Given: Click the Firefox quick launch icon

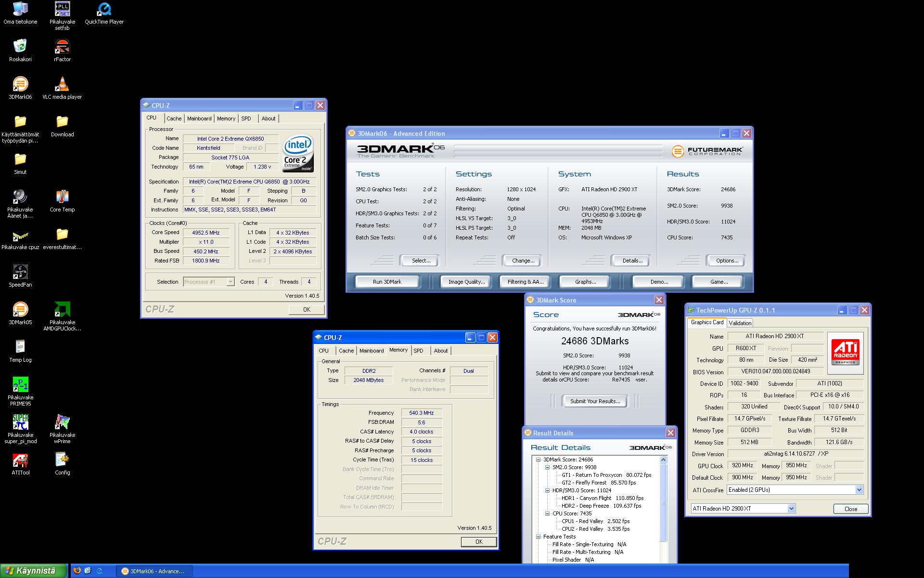Looking at the screenshot, I should (77, 571).
